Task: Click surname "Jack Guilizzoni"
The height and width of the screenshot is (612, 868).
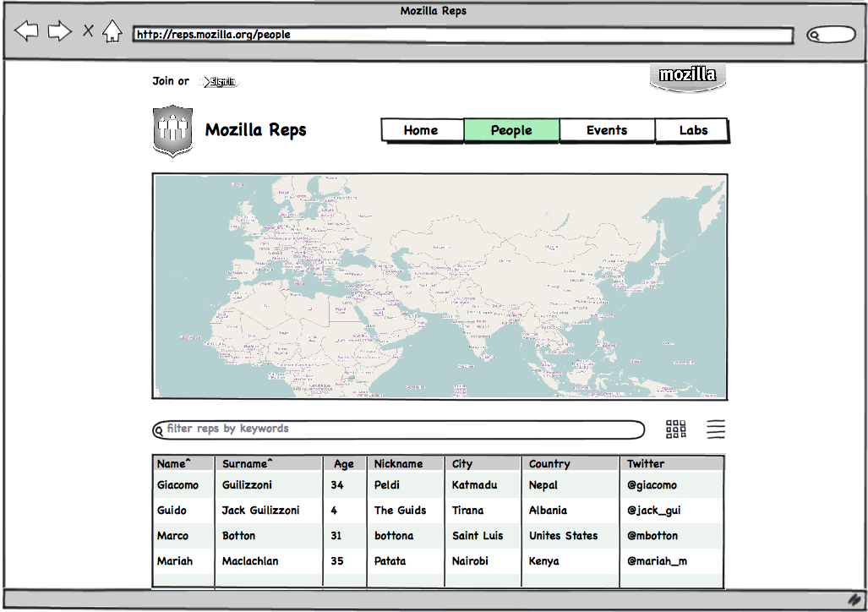Action: point(260,510)
